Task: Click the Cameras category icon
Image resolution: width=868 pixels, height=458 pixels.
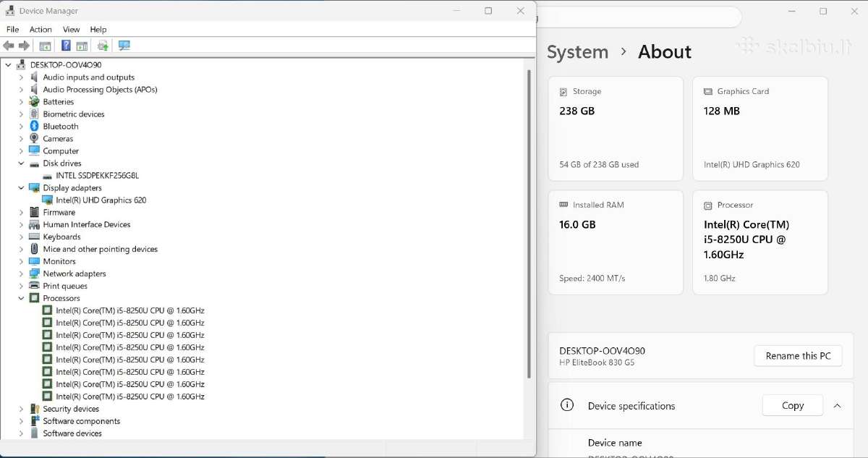Action: pyautogui.click(x=34, y=138)
